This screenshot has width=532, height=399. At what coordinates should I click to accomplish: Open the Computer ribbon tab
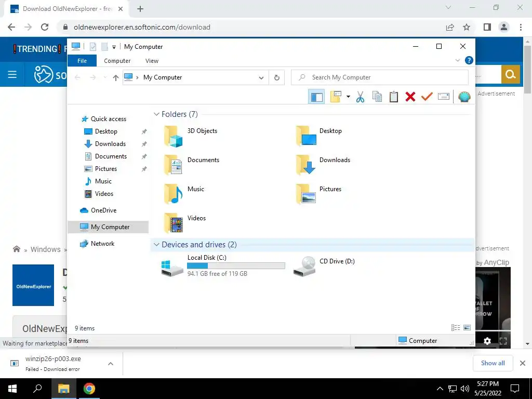tap(117, 61)
